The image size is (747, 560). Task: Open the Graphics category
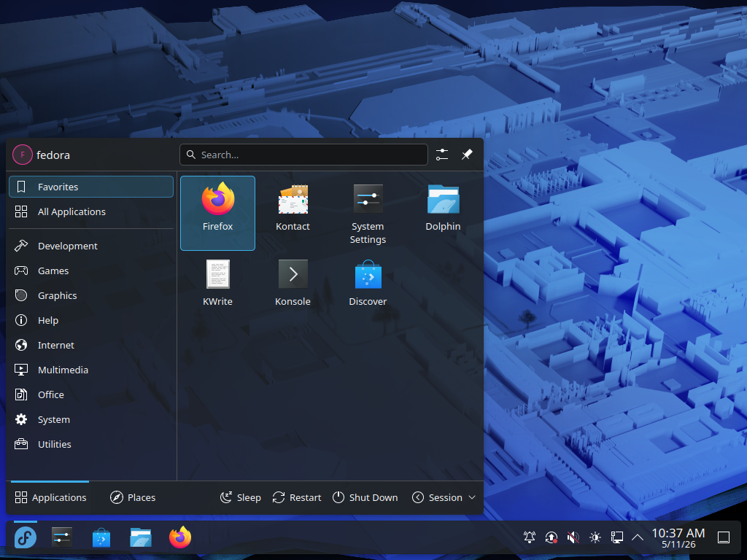tap(91, 295)
